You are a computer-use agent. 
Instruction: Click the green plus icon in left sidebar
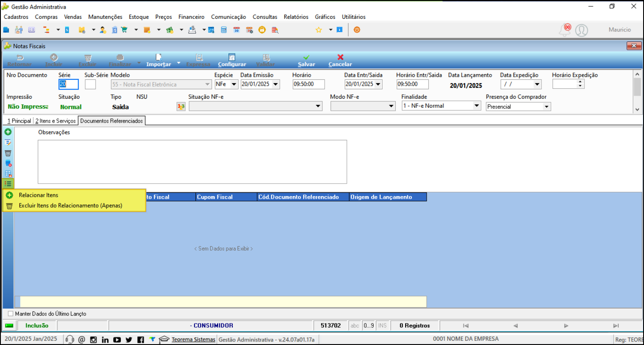pyautogui.click(x=8, y=132)
